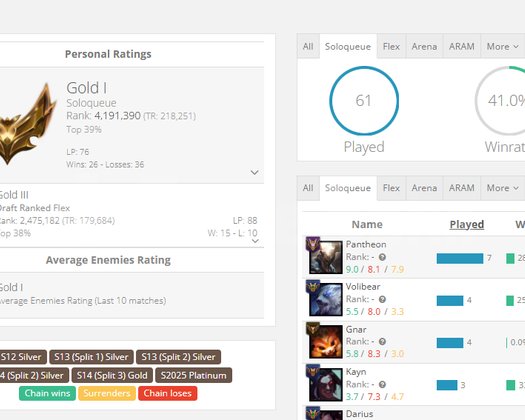
Task: Click the Chain wins tag
Action: click(47, 393)
